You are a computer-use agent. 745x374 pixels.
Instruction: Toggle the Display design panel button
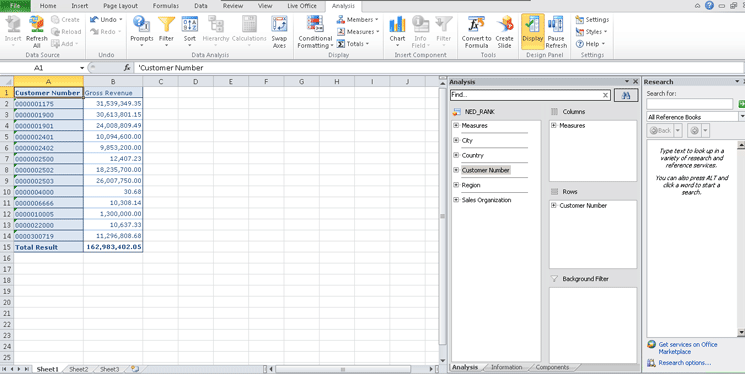533,31
